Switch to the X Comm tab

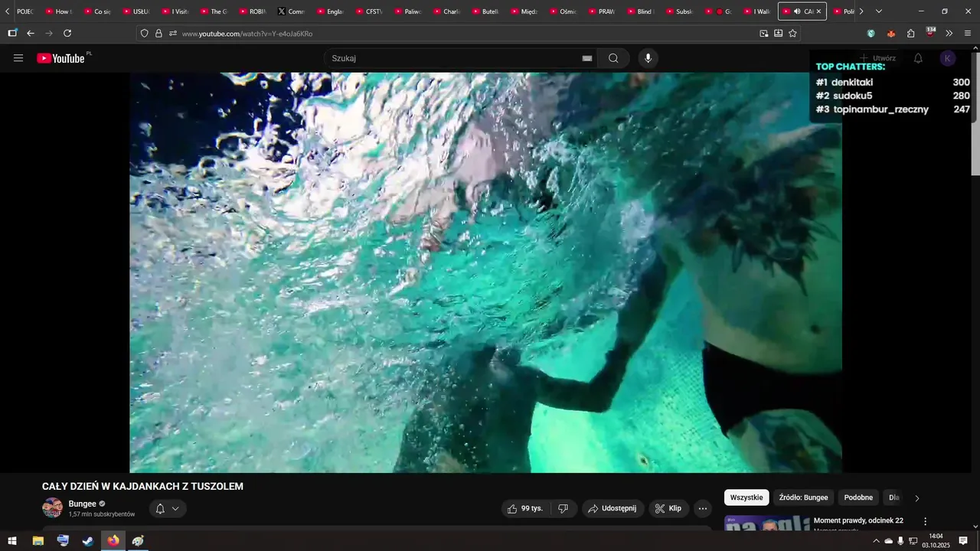tap(291, 11)
